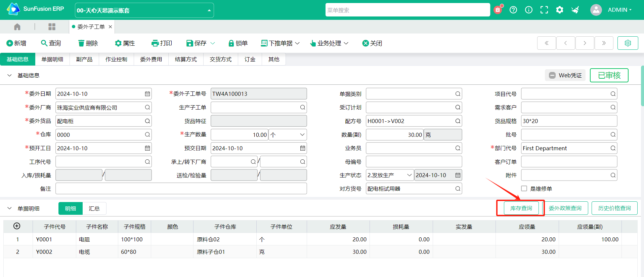Open calendar for 预交日期 field

pyautogui.click(x=303, y=148)
